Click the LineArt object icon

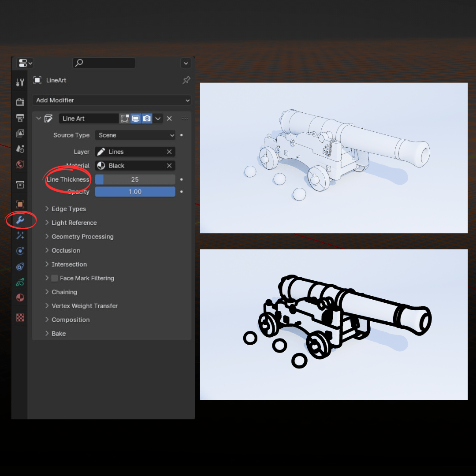coord(37,80)
